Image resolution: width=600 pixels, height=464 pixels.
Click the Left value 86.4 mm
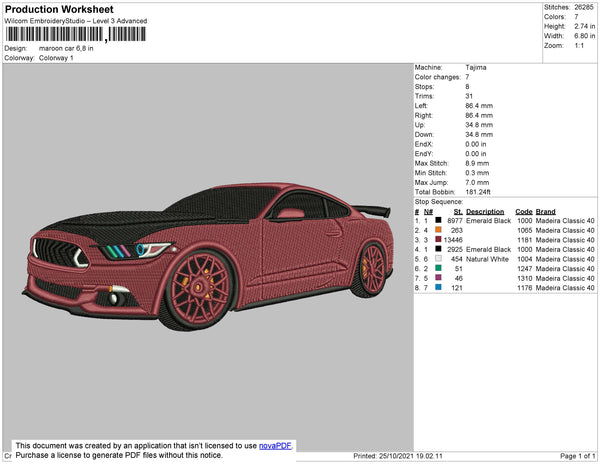tap(479, 106)
